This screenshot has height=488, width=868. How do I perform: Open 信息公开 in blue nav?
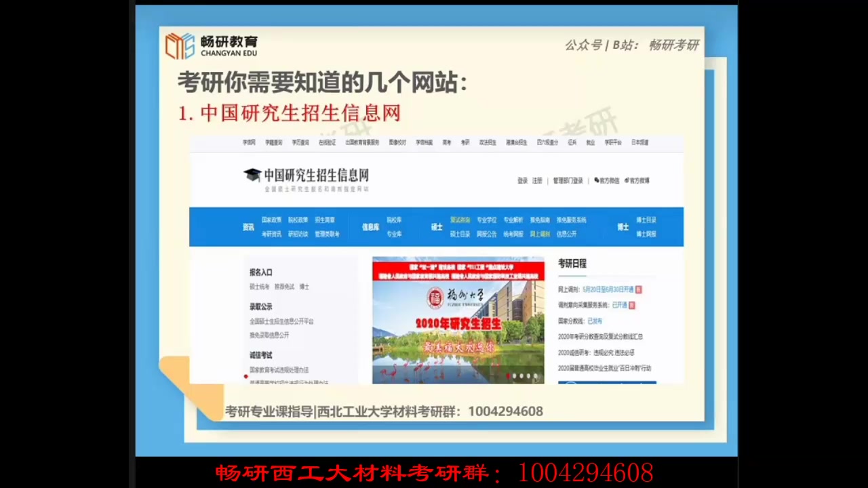(566, 234)
